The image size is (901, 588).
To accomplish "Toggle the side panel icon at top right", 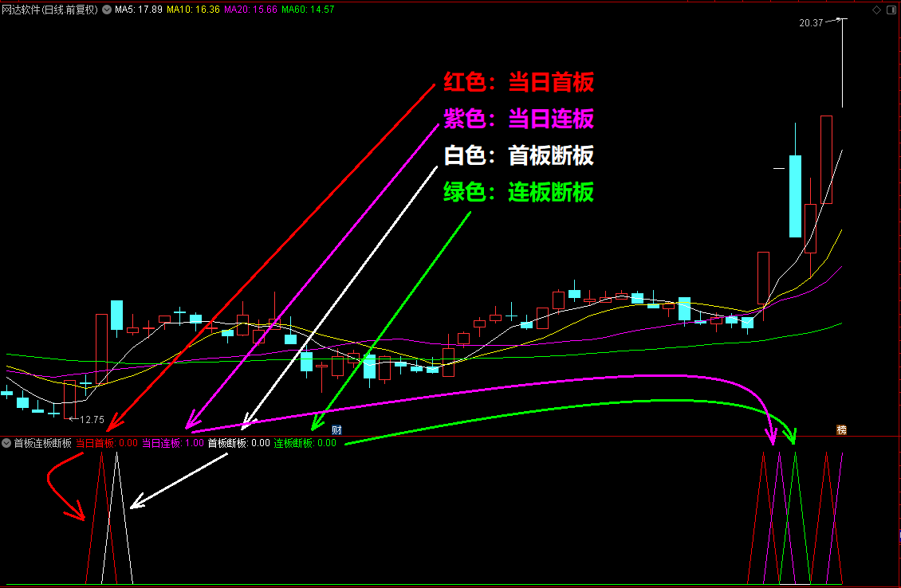I will point(891,10).
